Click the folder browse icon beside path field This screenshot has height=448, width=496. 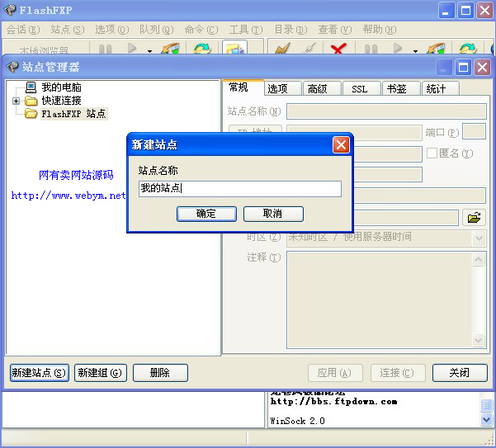click(x=474, y=218)
